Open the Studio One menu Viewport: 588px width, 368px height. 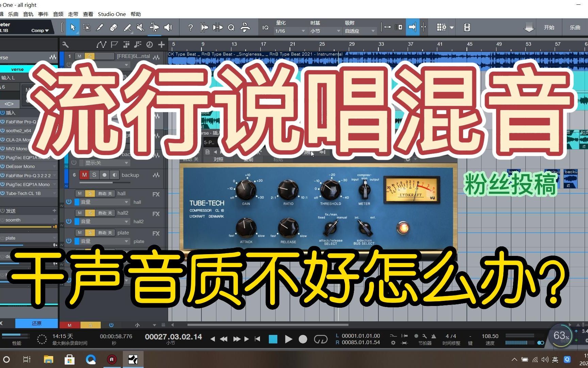pyautogui.click(x=112, y=14)
